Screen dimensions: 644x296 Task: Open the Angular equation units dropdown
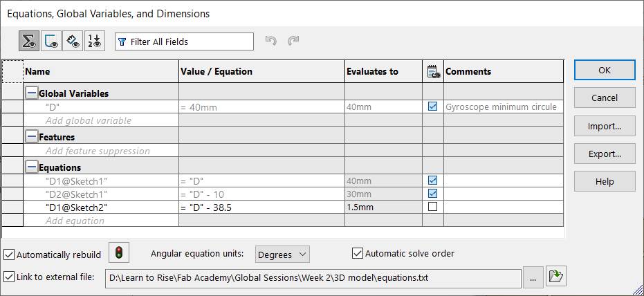(282, 254)
